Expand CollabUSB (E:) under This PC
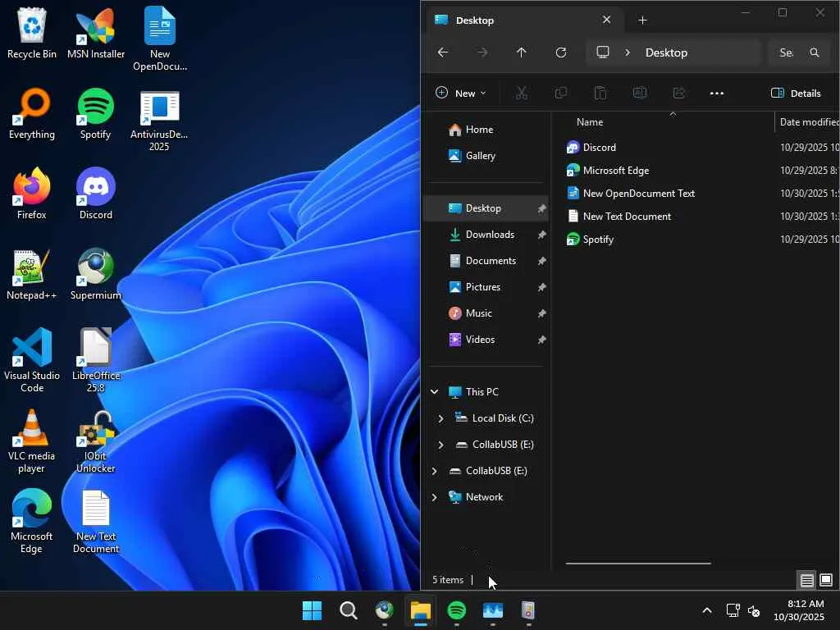840x630 pixels. coord(441,445)
